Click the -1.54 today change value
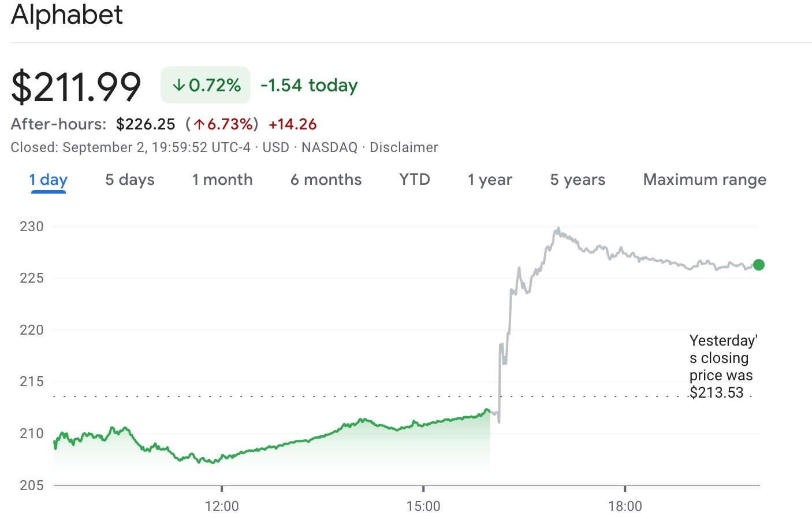The width and height of the screenshot is (812, 519). (x=308, y=85)
